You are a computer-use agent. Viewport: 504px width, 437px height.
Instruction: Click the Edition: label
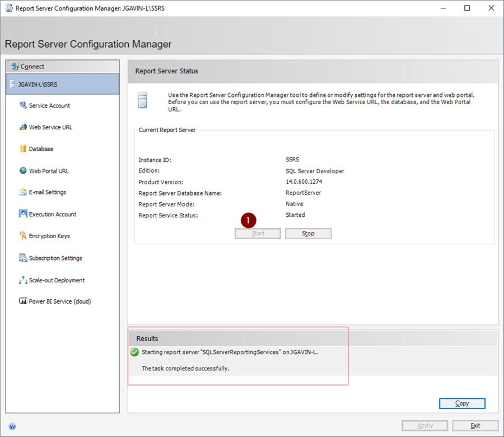[x=149, y=170]
